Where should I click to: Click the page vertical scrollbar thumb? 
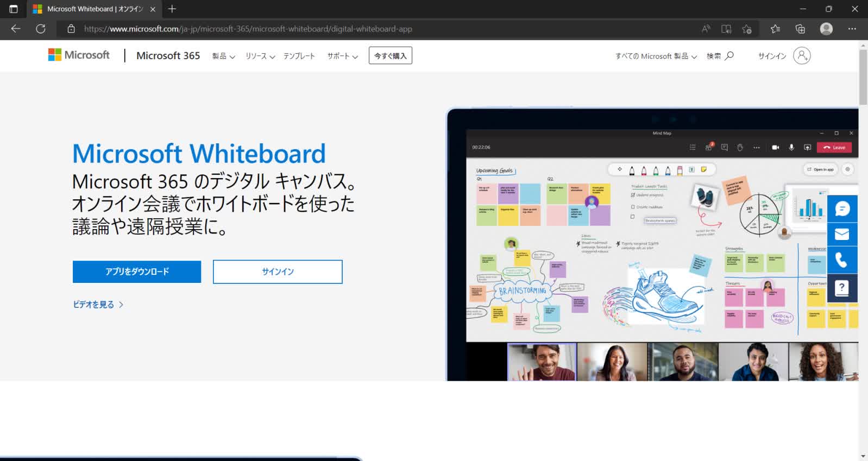[x=863, y=77]
